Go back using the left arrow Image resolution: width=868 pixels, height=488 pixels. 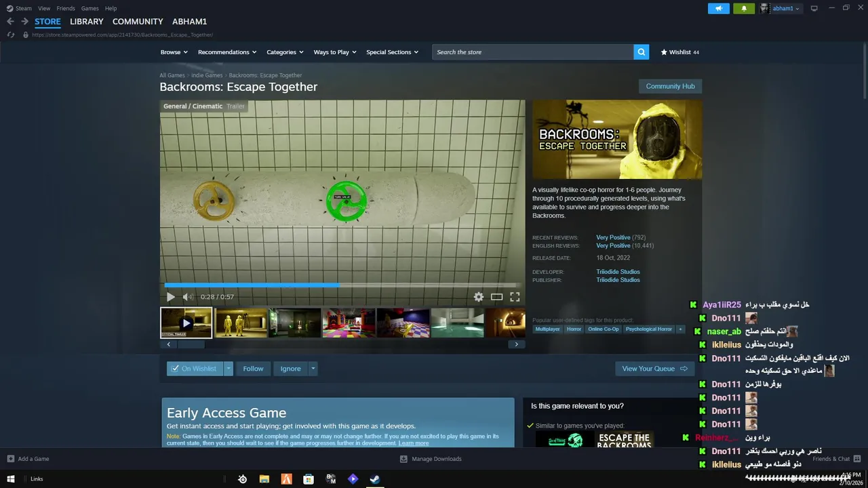point(10,22)
